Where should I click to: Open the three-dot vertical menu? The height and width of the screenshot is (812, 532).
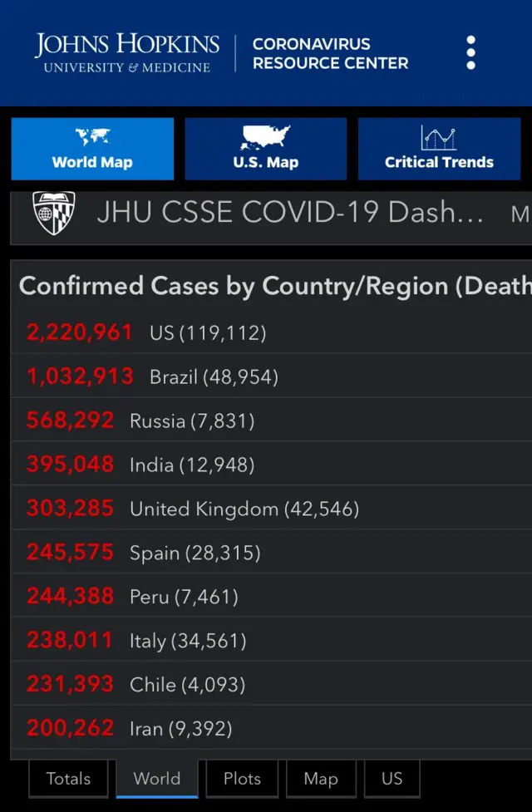(x=470, y=52)
